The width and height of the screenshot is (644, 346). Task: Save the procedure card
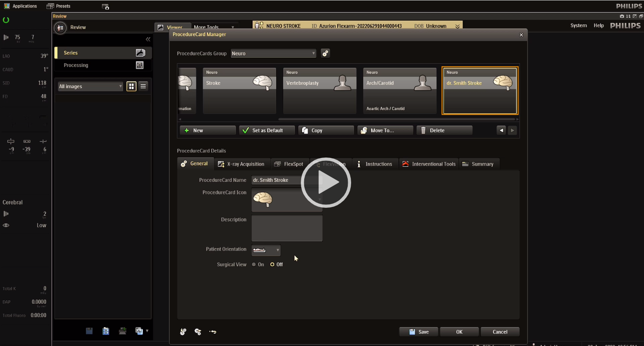coord(419,332)
